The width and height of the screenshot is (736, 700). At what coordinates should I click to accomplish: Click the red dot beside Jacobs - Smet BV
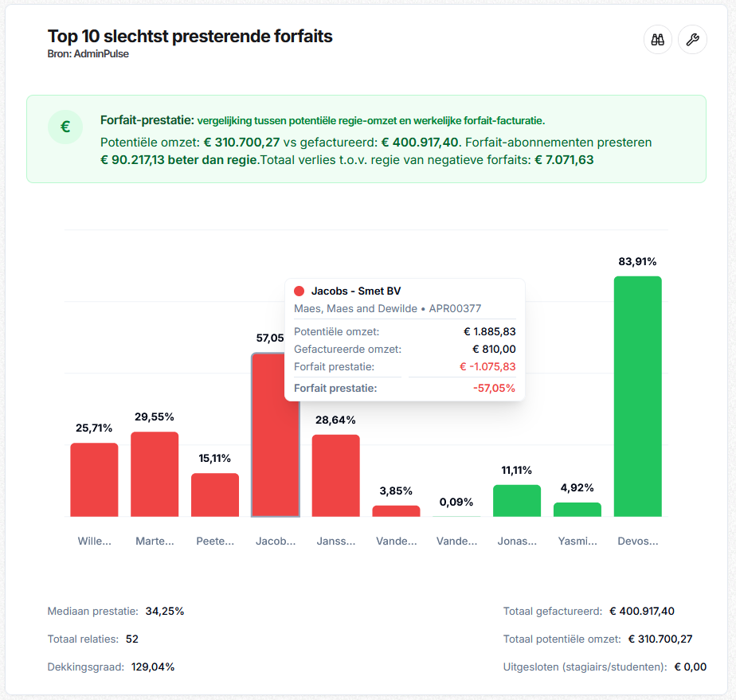coord(299,291)
